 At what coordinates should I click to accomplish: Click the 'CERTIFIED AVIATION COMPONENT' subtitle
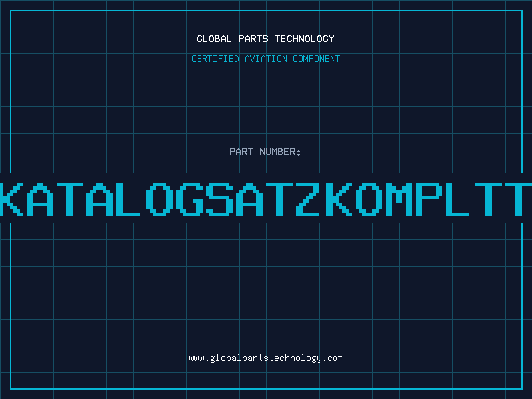pos(265,59)
